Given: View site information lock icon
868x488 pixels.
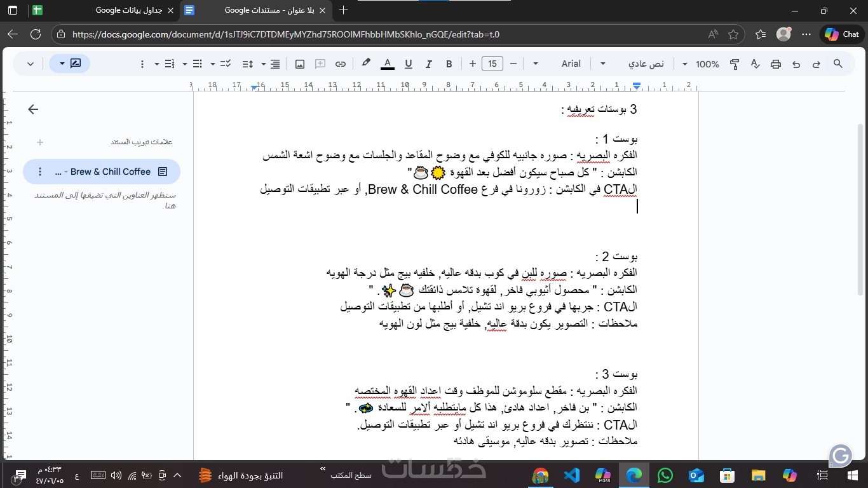Looking at the screenshot, I should [x=60, y=34].
